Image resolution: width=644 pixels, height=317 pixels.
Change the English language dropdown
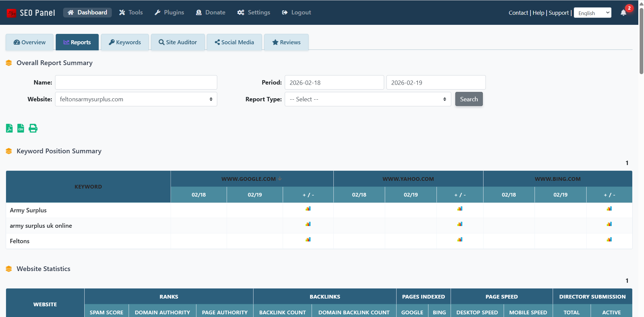click(x=592, y=12)
